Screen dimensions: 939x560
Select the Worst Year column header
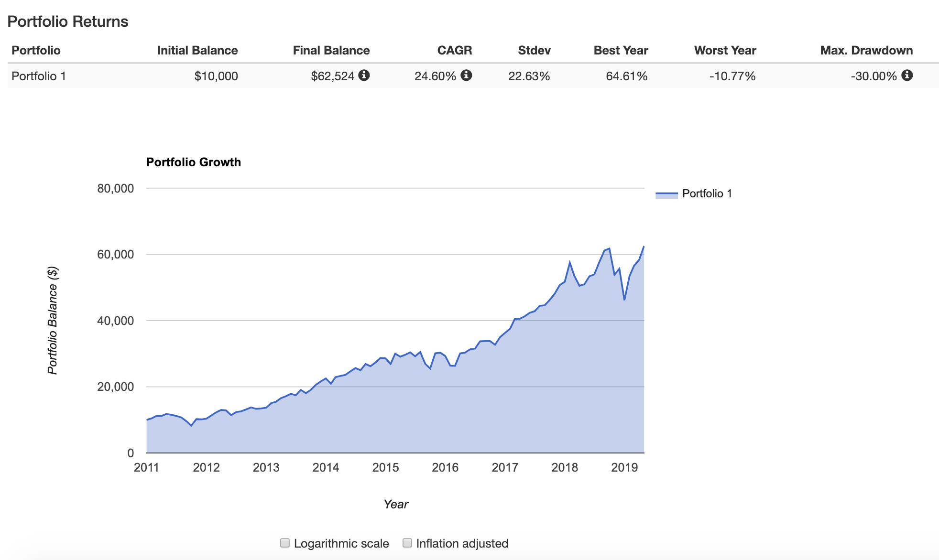coord(725,50)
